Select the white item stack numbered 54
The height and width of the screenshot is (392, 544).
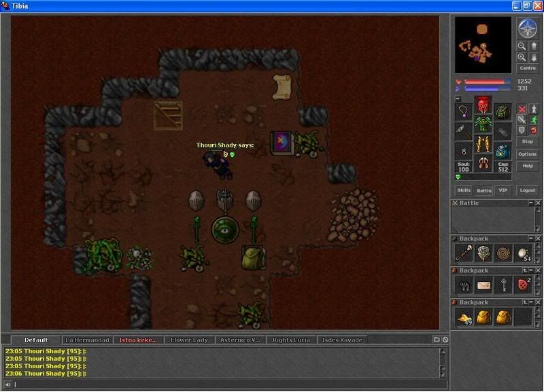coord(523,253)
